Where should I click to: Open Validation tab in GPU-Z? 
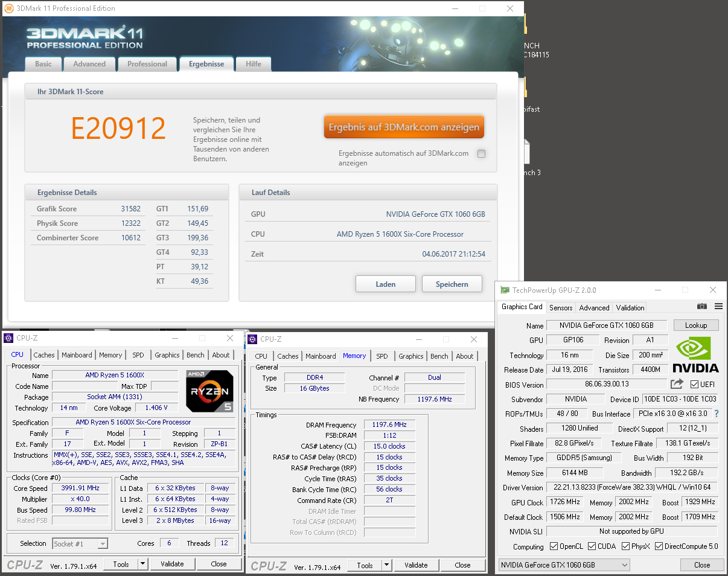pyautogui.click(x=630, y=308)
